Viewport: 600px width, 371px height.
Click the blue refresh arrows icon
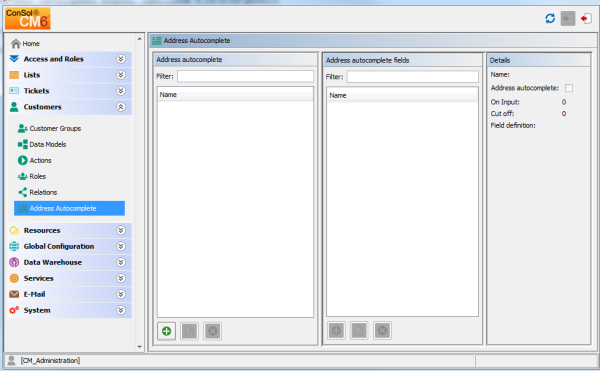550,18
